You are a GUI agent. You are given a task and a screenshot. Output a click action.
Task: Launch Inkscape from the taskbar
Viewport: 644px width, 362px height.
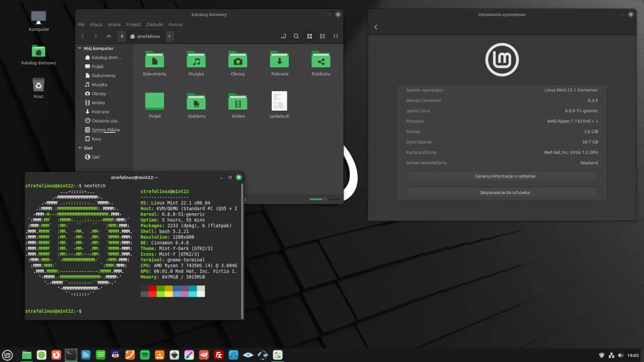coord(174,355)
